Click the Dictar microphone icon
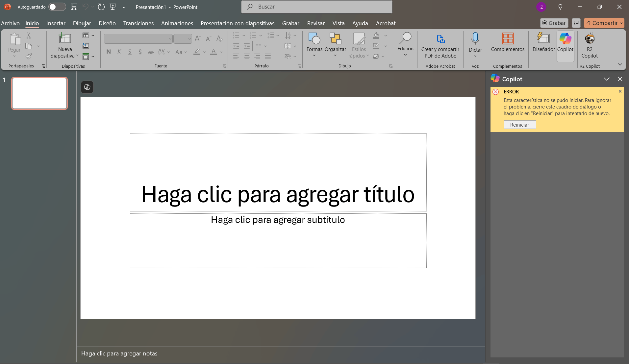Viewport: 629px width, 364px height. click(x=475, y=39)
